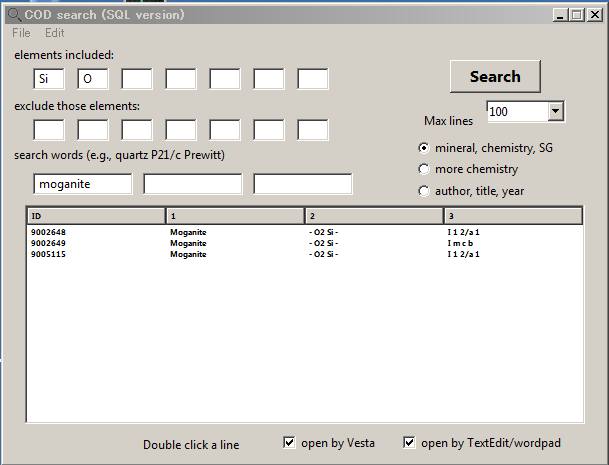Select the mineral, chemistry, SG radio option
This screenshot has height=465, width=609.
coord(424,148)
